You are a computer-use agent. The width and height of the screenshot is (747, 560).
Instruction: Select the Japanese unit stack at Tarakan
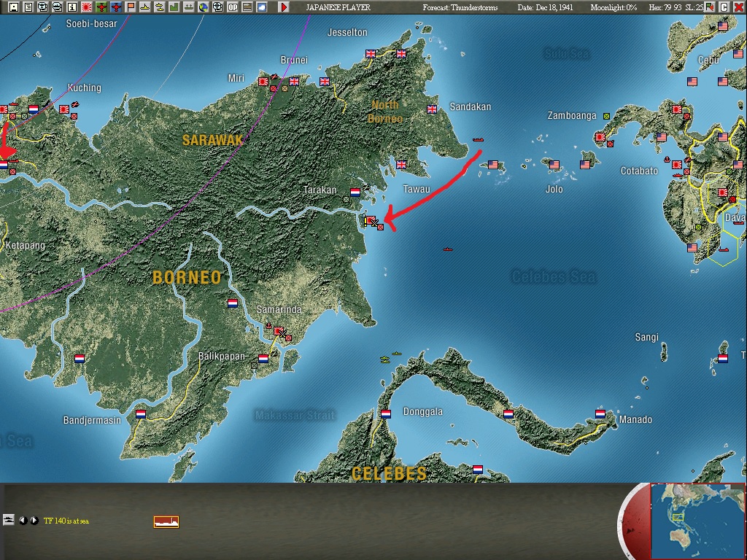click(x=371, y=220)
